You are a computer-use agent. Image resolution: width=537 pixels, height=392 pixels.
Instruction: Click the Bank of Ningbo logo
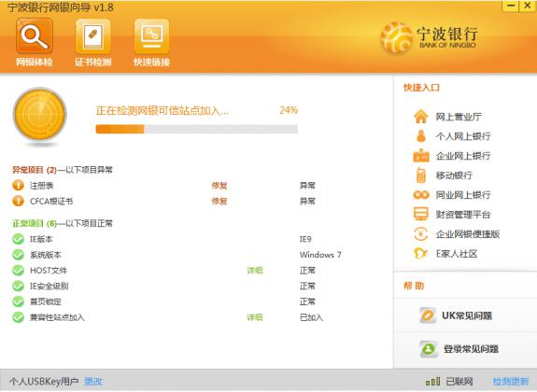(x=429, y=37)
